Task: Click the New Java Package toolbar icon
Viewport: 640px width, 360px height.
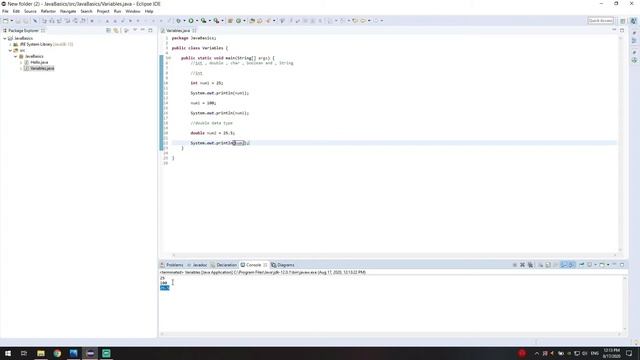Action: [x=230, y=20]
